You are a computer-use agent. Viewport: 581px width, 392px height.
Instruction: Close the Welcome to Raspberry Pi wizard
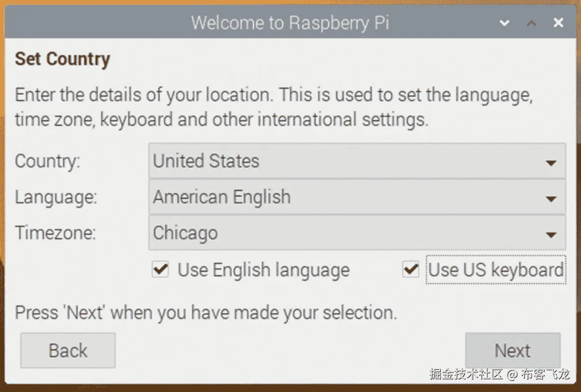tap(558, 23)
